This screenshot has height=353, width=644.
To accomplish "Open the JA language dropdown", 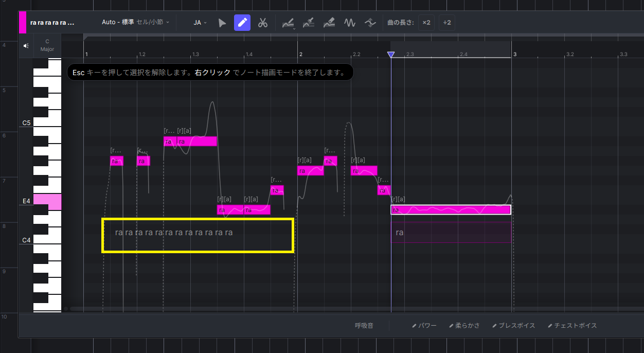I will pos(200,23).
